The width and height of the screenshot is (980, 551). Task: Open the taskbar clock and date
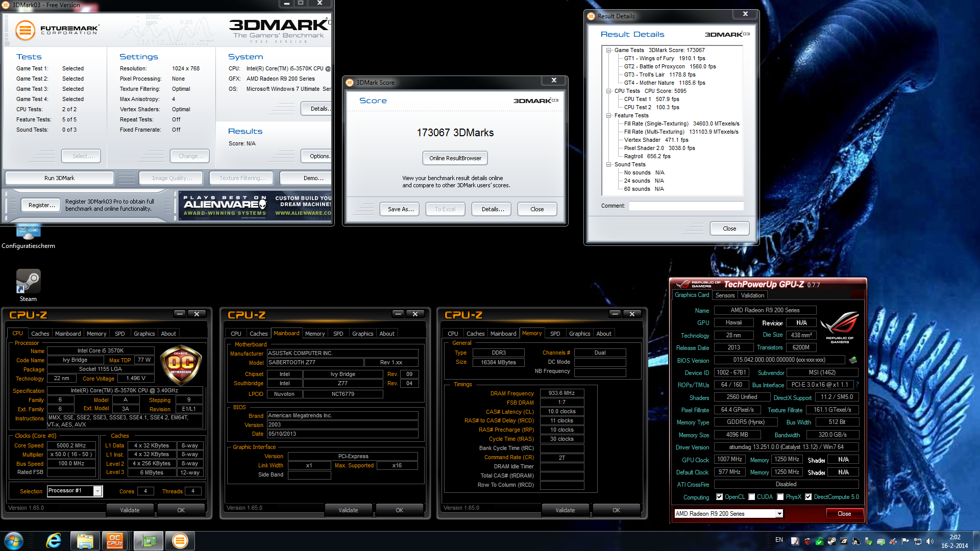(954, 541)
